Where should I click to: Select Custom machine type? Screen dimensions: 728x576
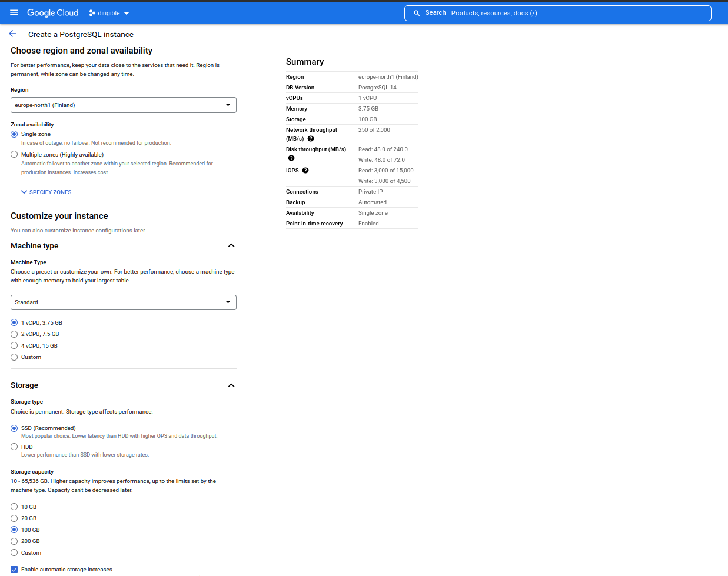click(x=14, y=357)
